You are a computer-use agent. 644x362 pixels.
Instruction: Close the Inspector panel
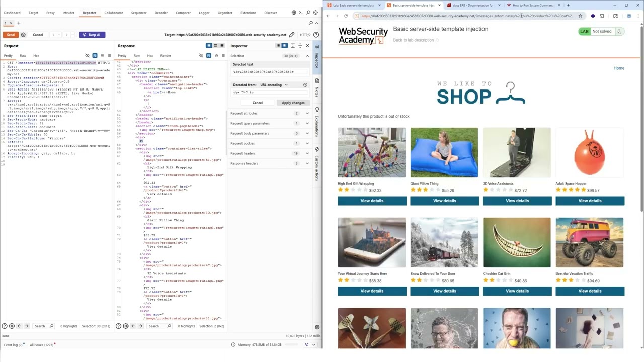tap(307, 46)
